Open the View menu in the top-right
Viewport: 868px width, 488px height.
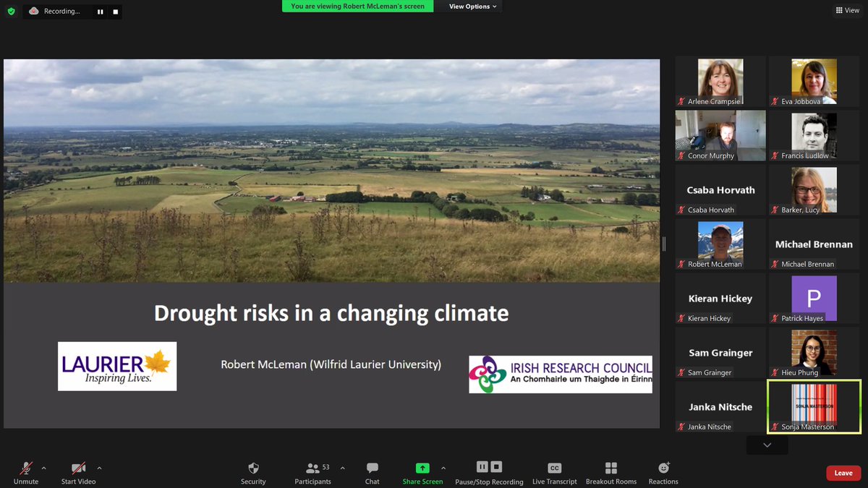click(x=846, y=10)
